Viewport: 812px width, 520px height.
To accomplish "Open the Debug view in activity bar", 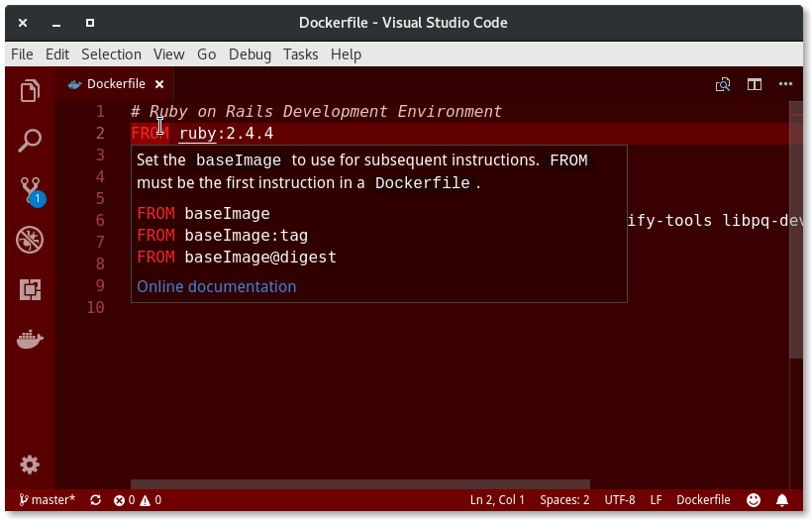I will 30,240.
